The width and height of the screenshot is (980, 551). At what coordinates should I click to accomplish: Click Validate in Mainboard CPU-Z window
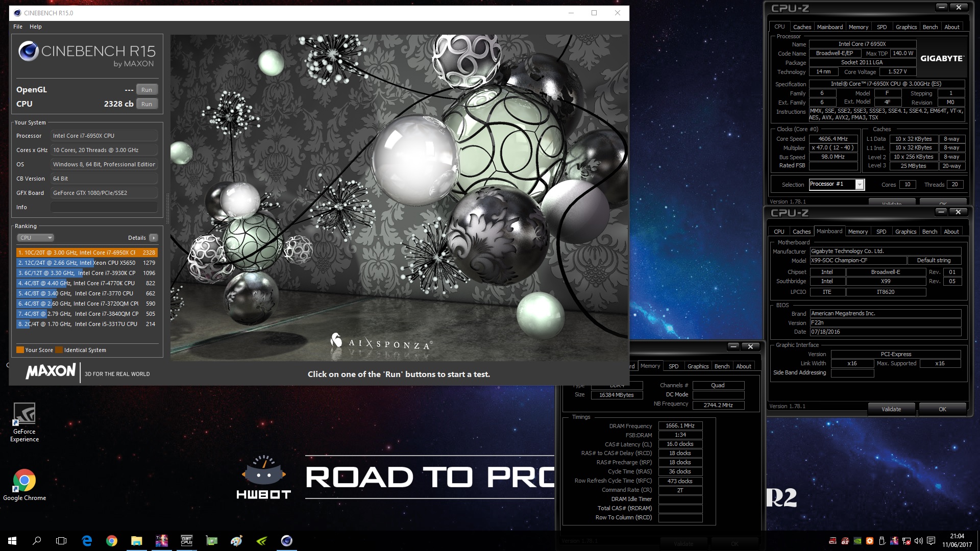pos(891,409)
